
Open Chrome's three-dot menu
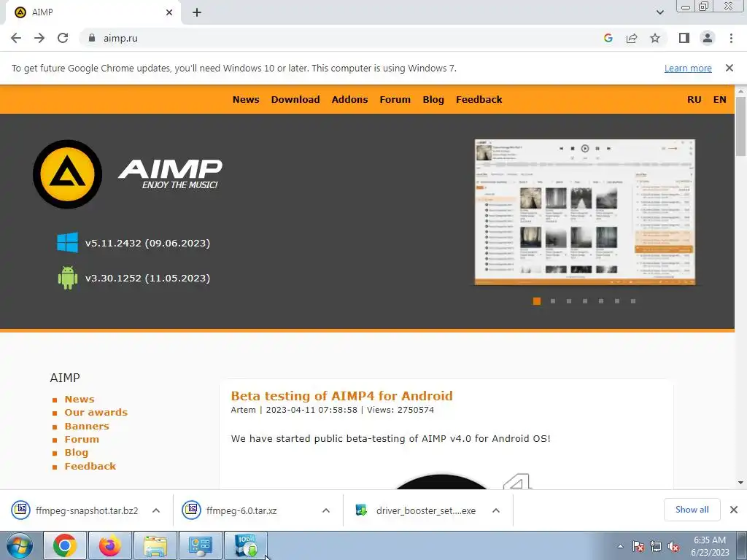tap(731, 38)
